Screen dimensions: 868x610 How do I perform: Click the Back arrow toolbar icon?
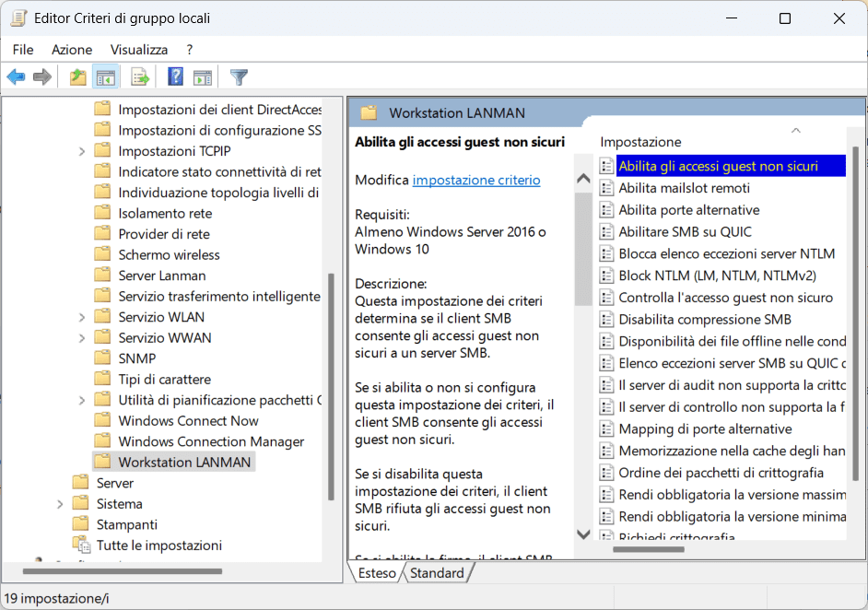[16, 77]
